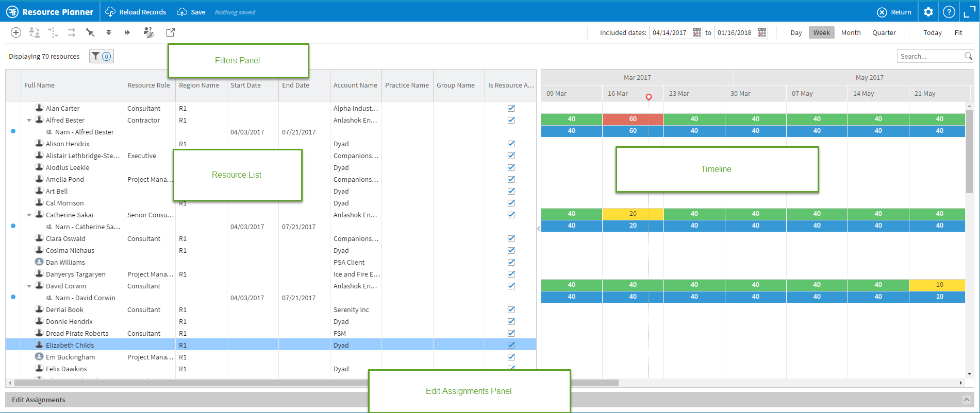Toggle the checkbox in Derrial Book row

[511, 309]
